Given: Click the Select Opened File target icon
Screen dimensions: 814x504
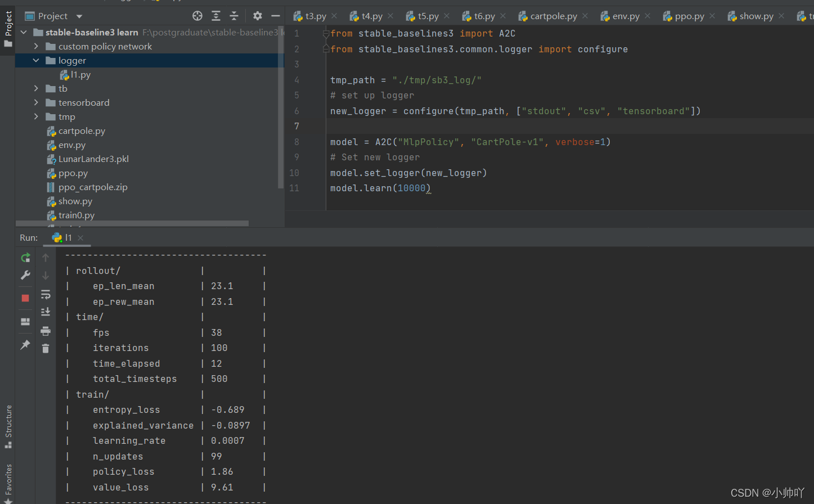Looking at the screenshot, I should (x=197, y=16).
